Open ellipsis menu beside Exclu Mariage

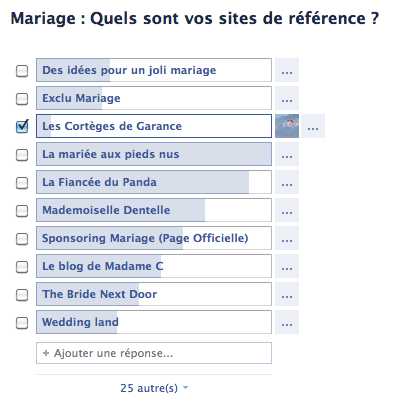click(287, 98)
